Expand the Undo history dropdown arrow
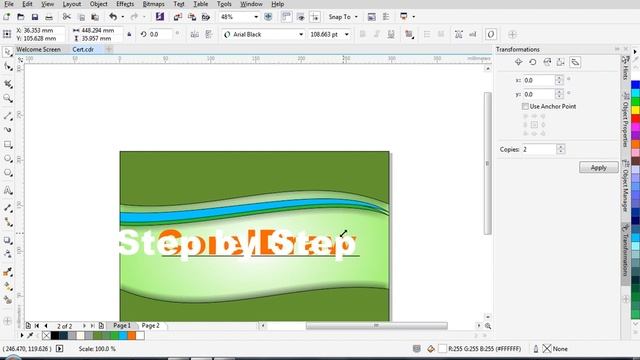640x360 pixels. coord(122,17)
